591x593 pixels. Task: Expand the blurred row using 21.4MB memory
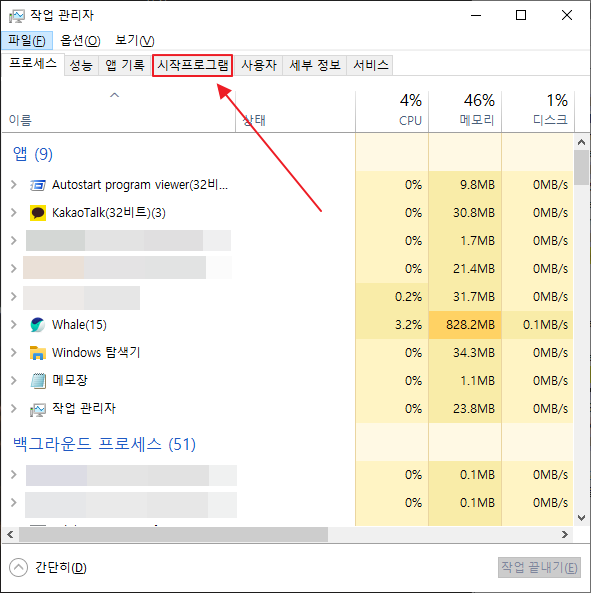[x=14, y=269]
